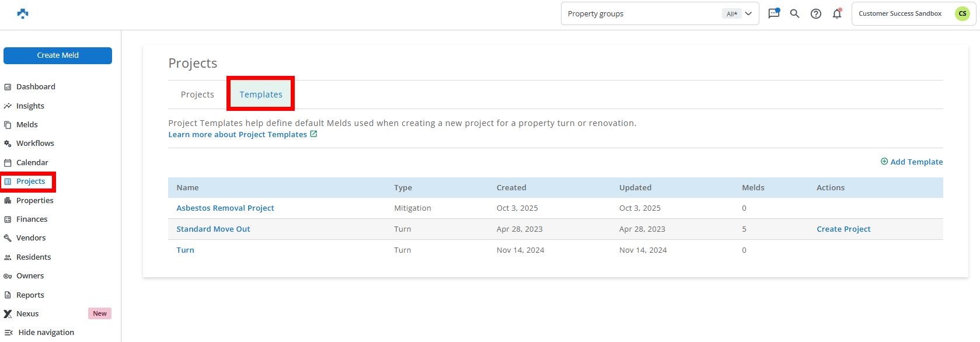Click Create Project for Standard Move Out
The image size is (980, 342).
[x=843, y=229]
